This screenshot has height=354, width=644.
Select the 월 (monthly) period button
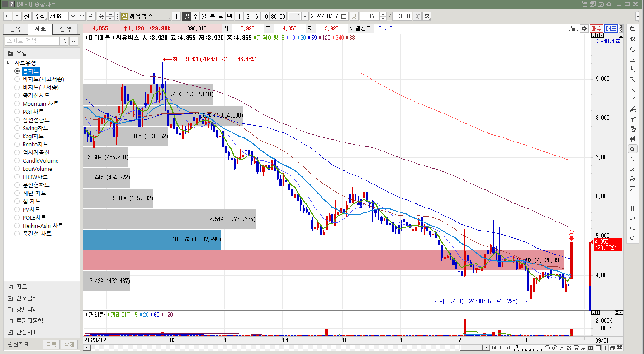click(204, 16)
